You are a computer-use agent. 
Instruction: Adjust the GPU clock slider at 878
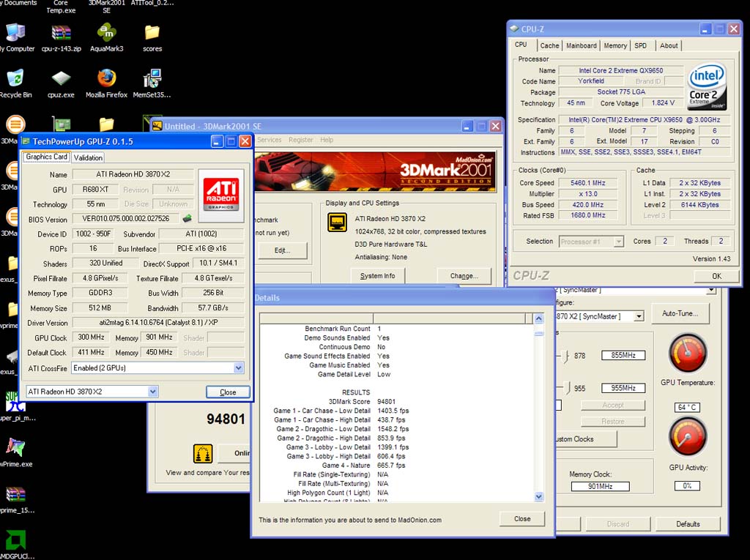click(x=566, y=356)
